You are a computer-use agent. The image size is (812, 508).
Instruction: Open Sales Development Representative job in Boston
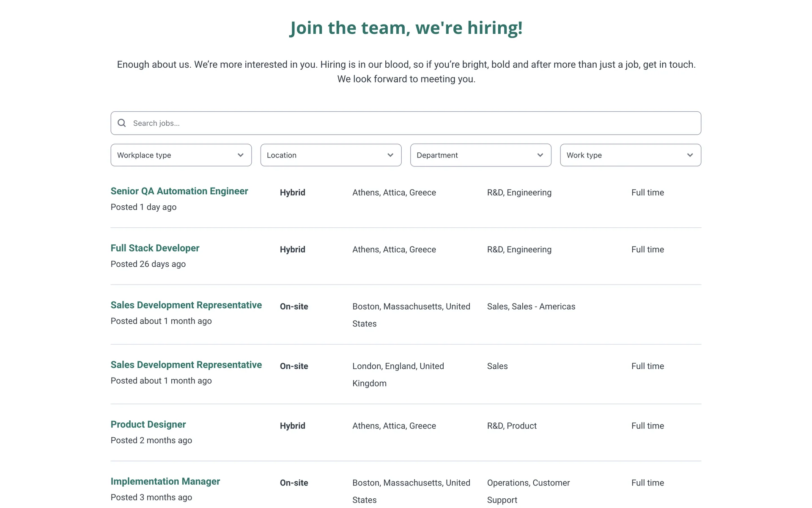(186, 305)
